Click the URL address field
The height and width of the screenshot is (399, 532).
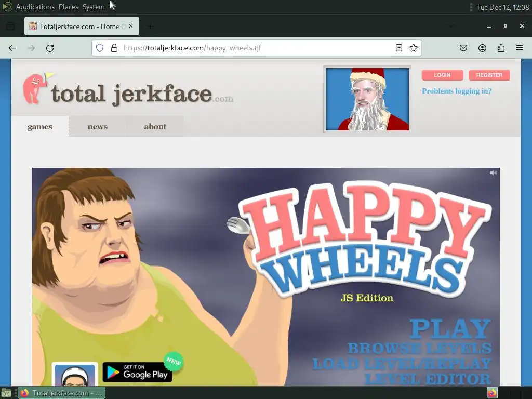click(x=256, y=48)
